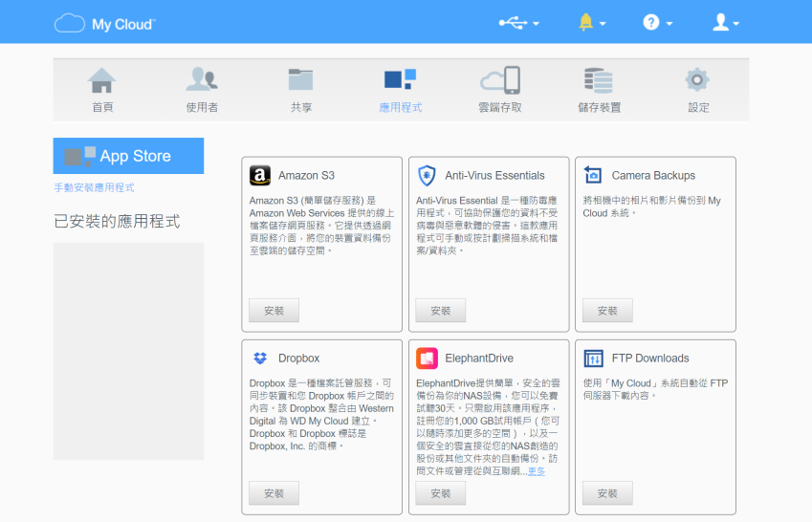Expand the arrow next to the bell
The width and height of the screenshot is (812, 522).
[x=603, y=24]
